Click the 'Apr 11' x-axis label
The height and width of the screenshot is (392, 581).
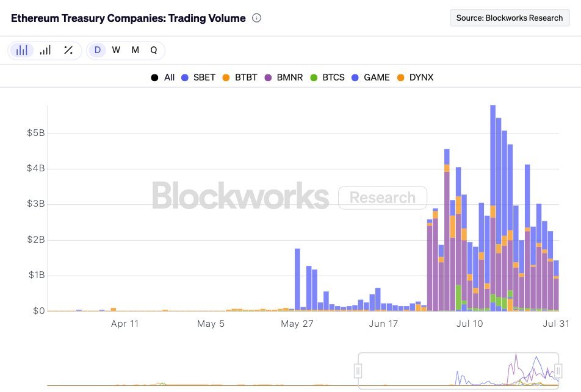[x=125, y=324]
